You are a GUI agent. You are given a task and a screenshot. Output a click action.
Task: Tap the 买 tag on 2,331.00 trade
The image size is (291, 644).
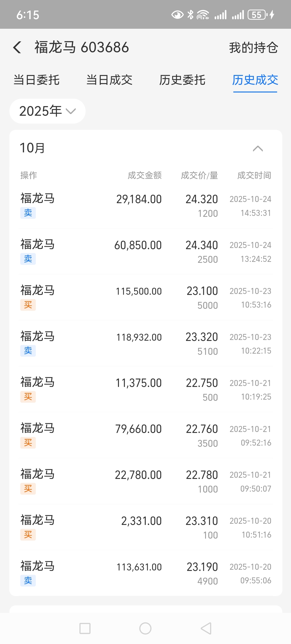coord(28,535)
